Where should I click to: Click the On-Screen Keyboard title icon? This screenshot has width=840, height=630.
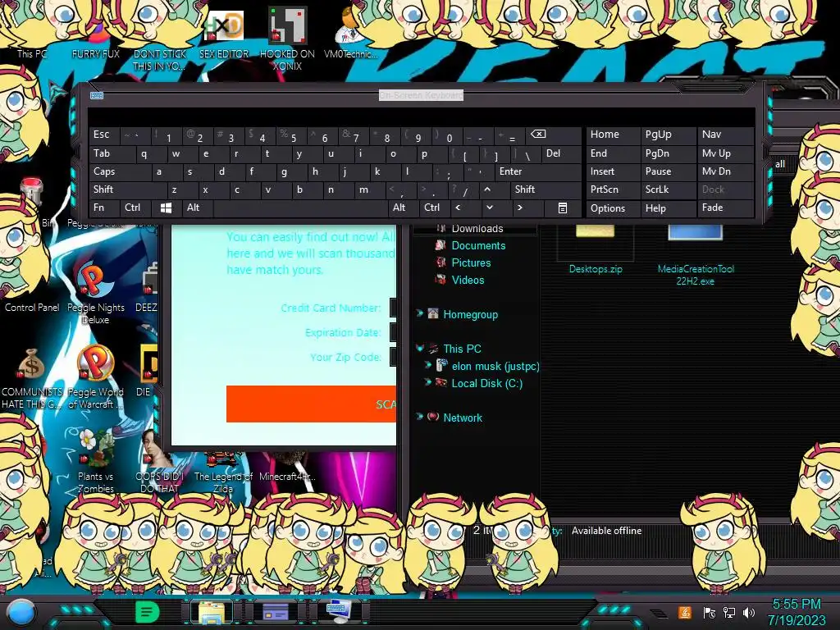(x=97, y=95)
